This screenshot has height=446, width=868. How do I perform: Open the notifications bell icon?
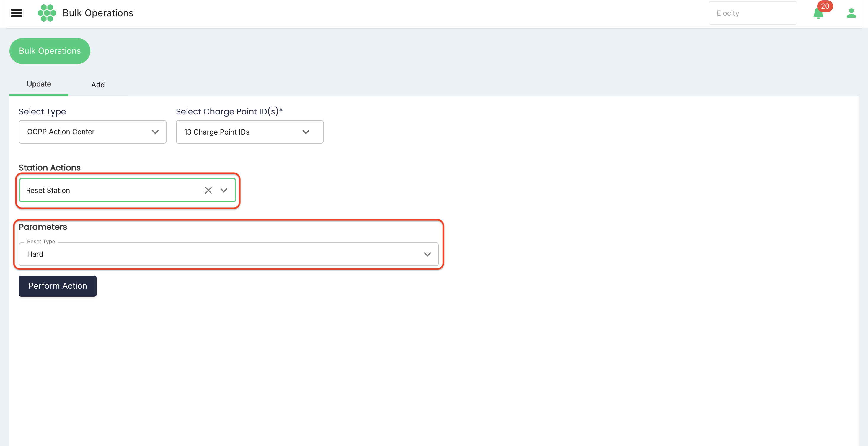click(x=818, y=14)
